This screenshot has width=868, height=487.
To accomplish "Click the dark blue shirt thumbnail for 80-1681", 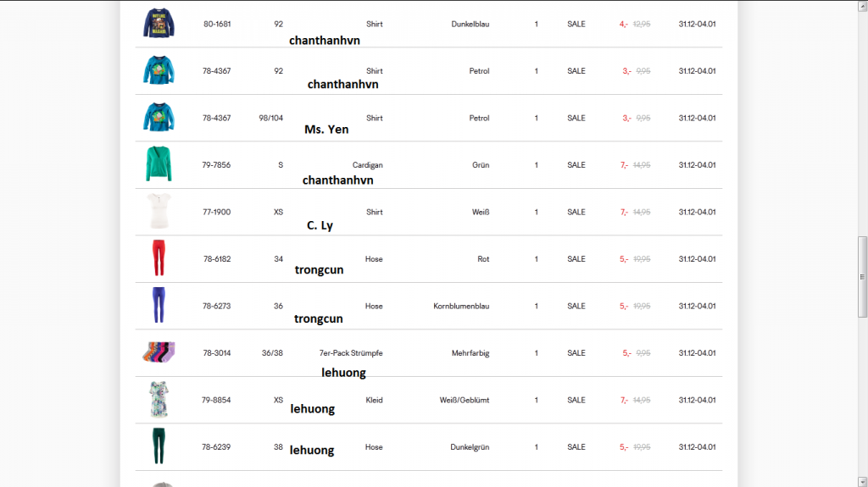I will tap(159, 23).
